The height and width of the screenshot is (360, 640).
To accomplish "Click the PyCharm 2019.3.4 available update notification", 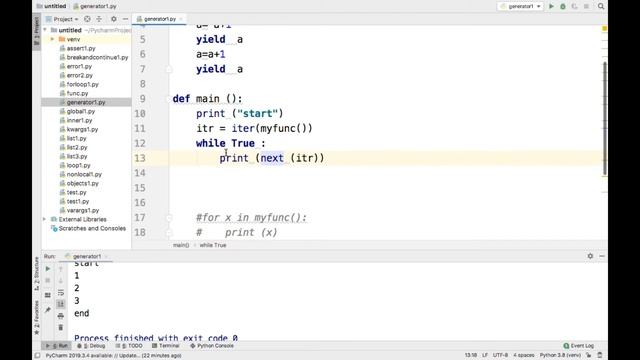I will click(x=113, y=356).
